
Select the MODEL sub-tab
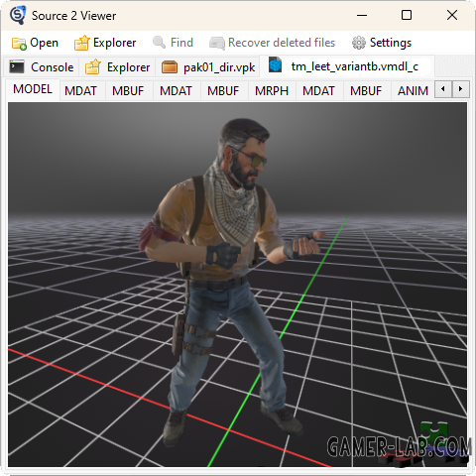[x=33, y=89]
